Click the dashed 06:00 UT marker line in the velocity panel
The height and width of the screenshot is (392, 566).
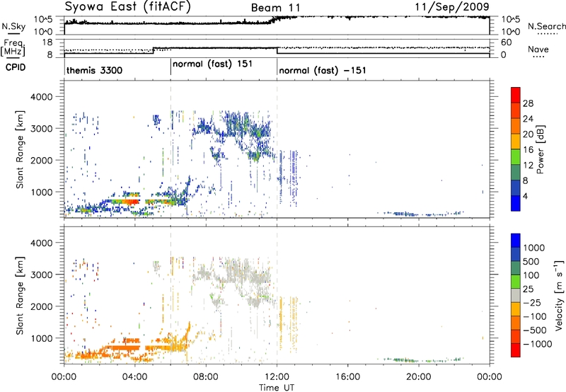pos(171,295)
